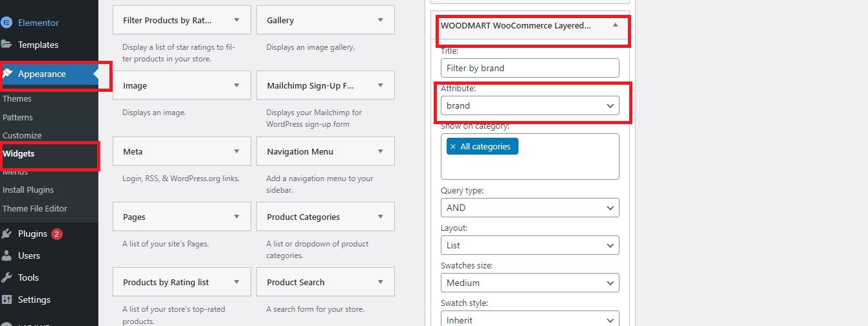The image size is (868, 326).
Task: Click the Users person icon
Action: click(6, 255)
